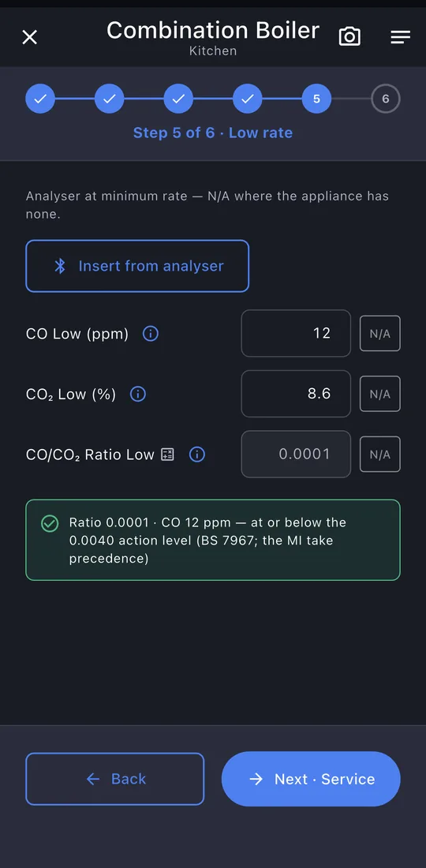
Task: Continue with Next · Service button
Action: pyautogui.click(x=311, y=779)
